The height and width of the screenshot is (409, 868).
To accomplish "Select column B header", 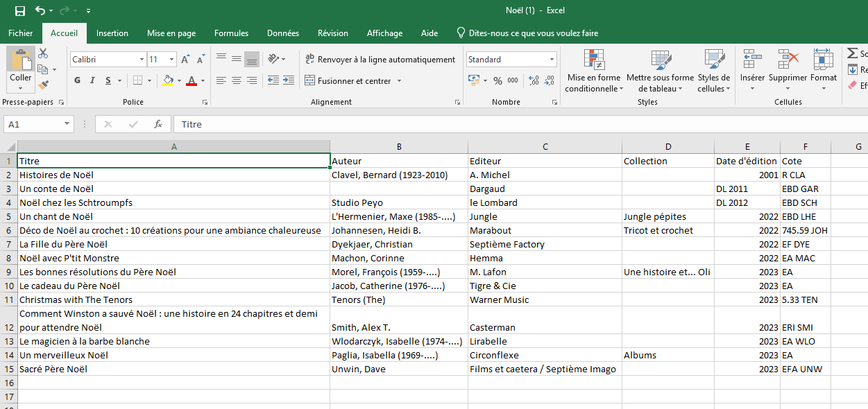I will click(x=399, y=147).
